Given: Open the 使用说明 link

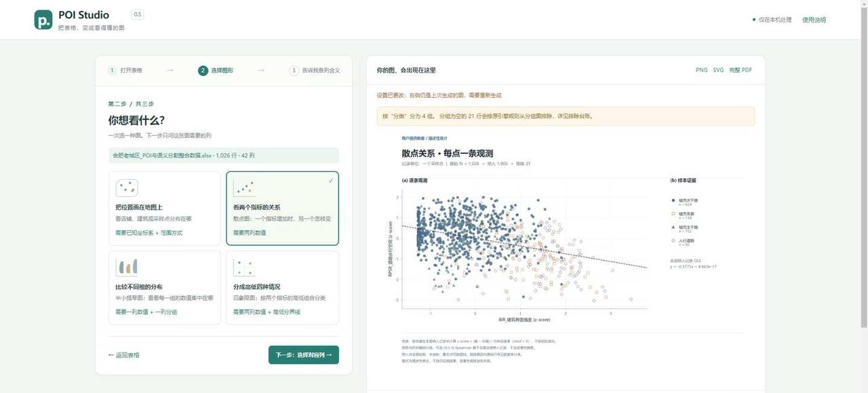Looking at the screenshot, I should 814,20.
